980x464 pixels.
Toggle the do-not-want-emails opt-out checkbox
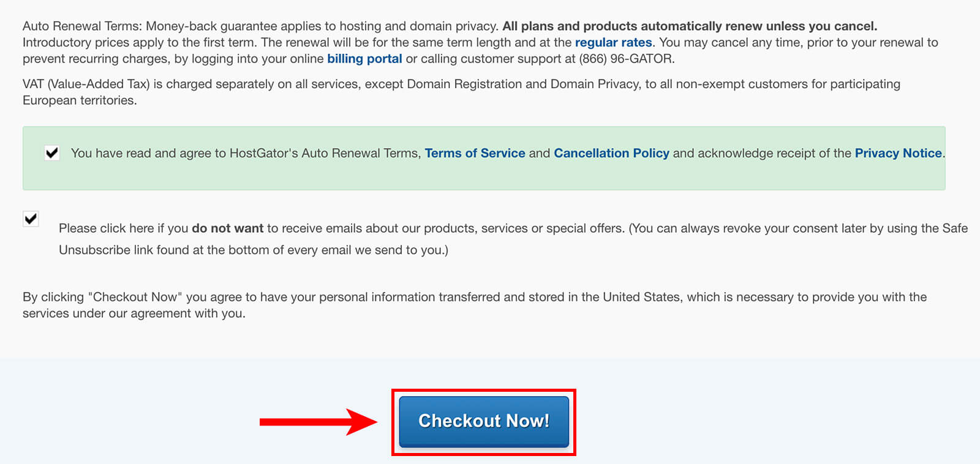pos(31,219)
